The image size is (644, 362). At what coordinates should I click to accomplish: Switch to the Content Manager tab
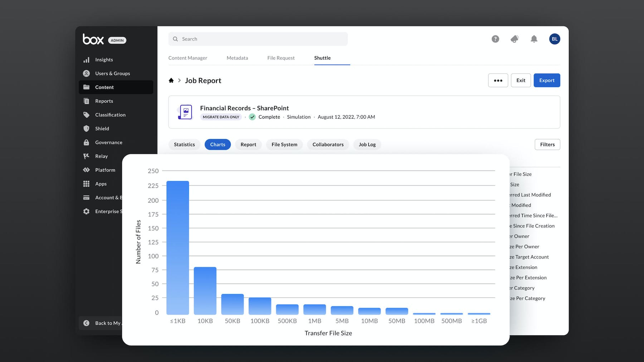187,58
